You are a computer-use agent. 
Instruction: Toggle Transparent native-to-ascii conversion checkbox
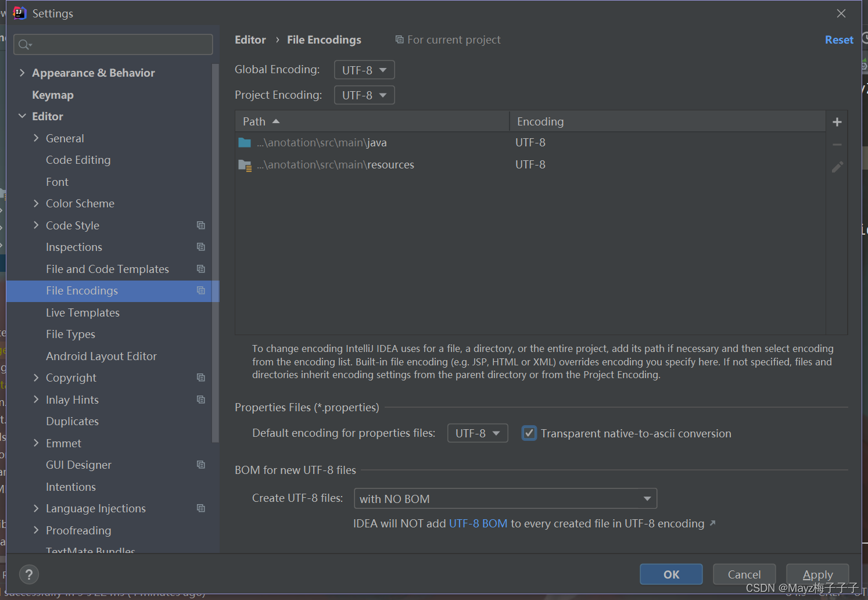529,433
